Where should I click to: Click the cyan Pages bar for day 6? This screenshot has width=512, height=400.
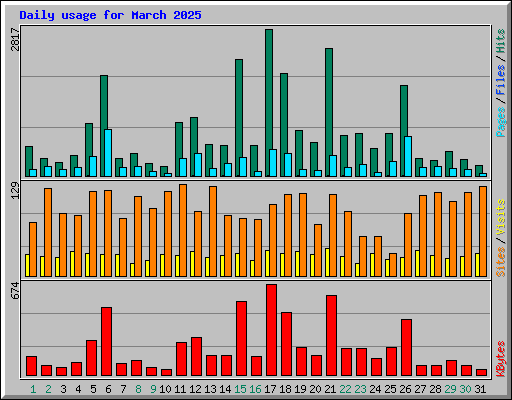click(x=108, y=153)
